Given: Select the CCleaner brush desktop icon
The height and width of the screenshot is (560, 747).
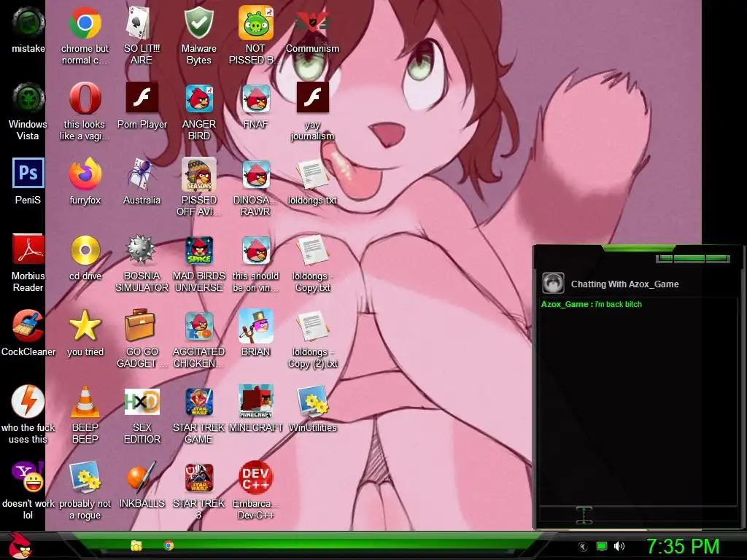Looking at the screenshot, I should click(28, 325).
